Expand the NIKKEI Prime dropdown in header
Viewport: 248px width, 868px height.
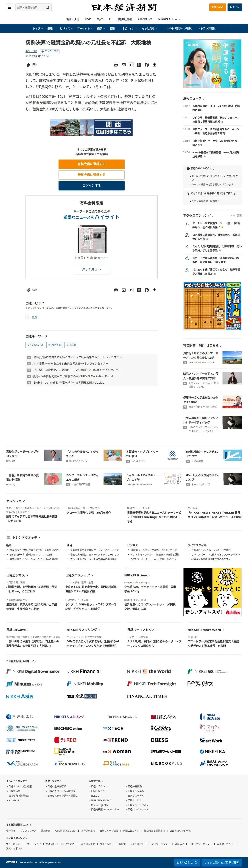click(169, 19)
